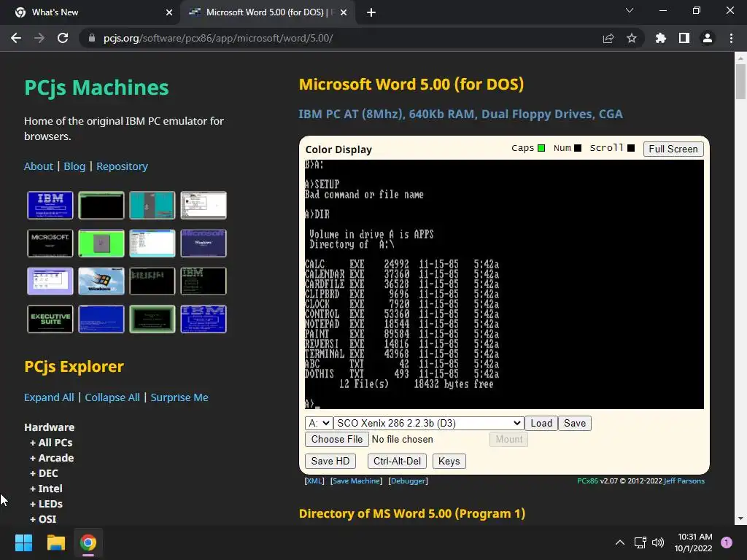Click the Load diskette button

[541, 423]
